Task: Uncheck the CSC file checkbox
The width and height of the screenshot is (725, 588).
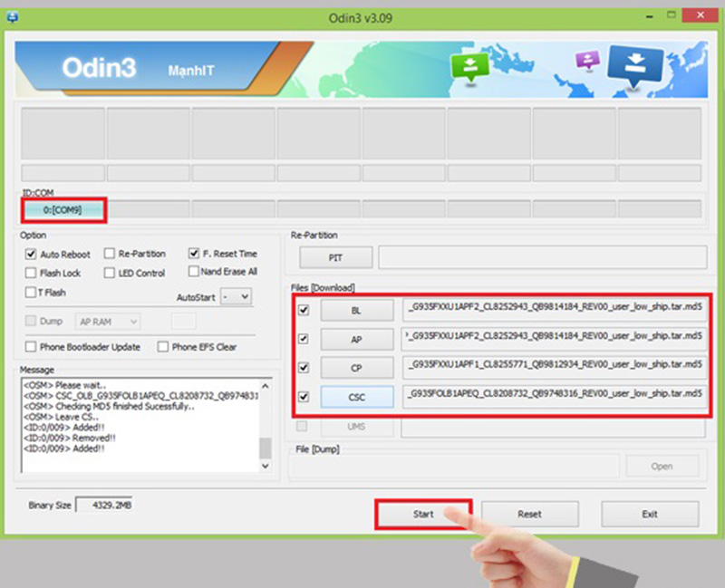Action: [304, 397]
